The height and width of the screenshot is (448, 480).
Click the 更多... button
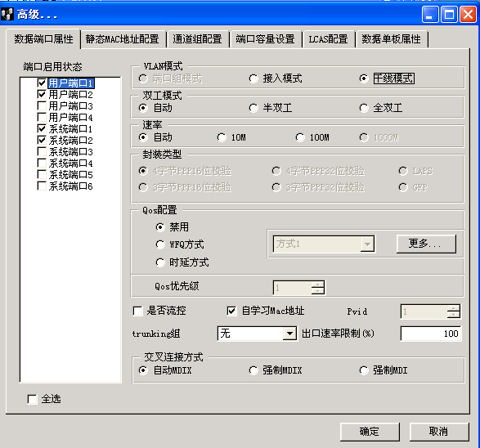(426, 244)
